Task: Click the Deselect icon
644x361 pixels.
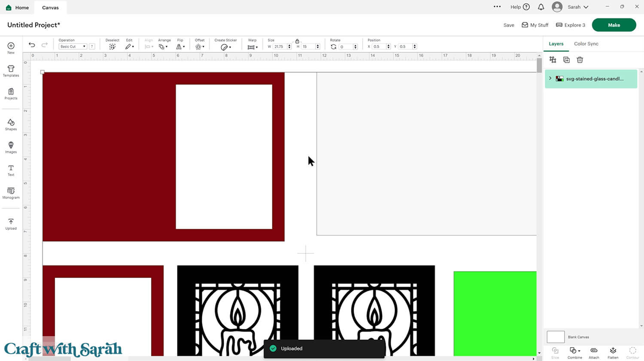Action: click(112, 47)
